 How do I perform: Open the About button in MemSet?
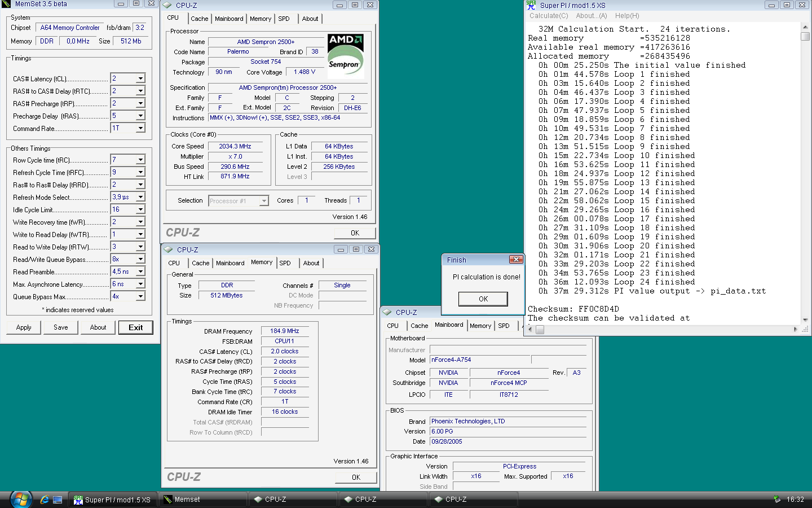(98, 327)
